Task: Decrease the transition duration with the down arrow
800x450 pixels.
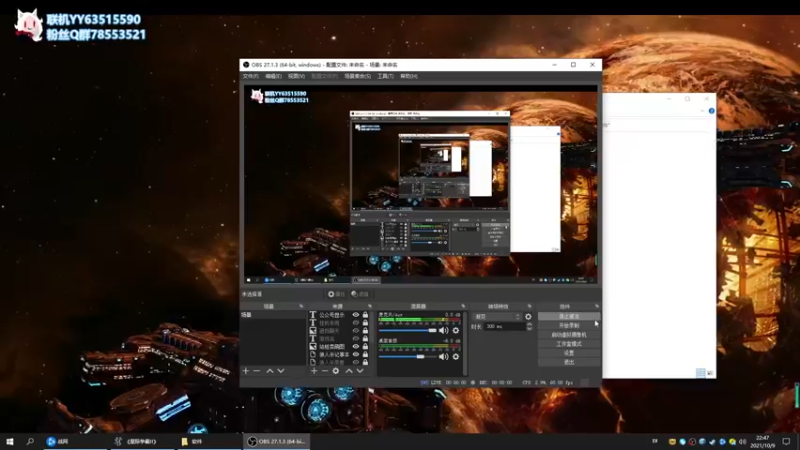Action: (x=529, y=329)
